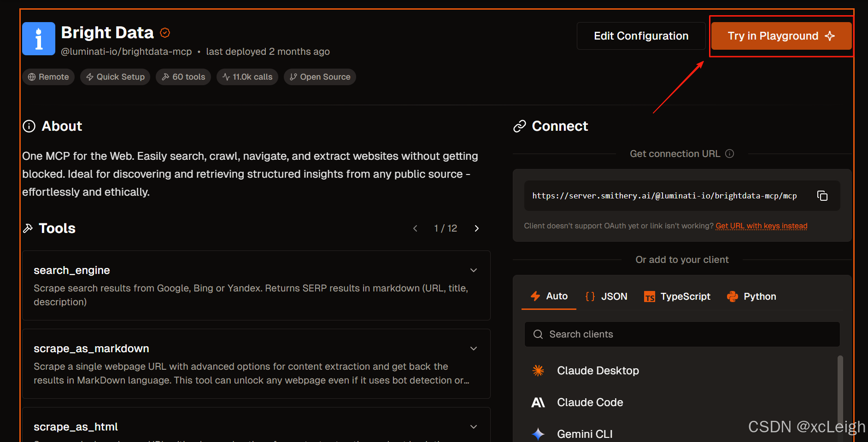
Task: Click the Remote globe tag
Action: click(x=48, y=77)
